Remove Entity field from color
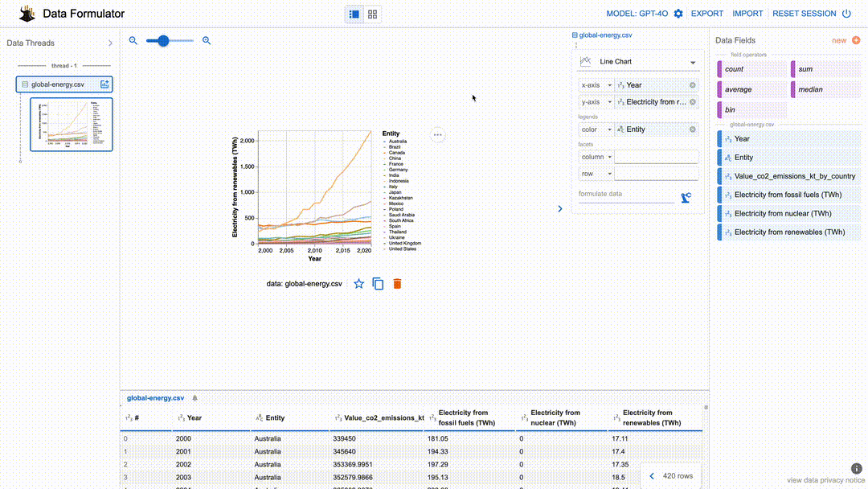Screen dimensions: 868x489 click(693, 129)
